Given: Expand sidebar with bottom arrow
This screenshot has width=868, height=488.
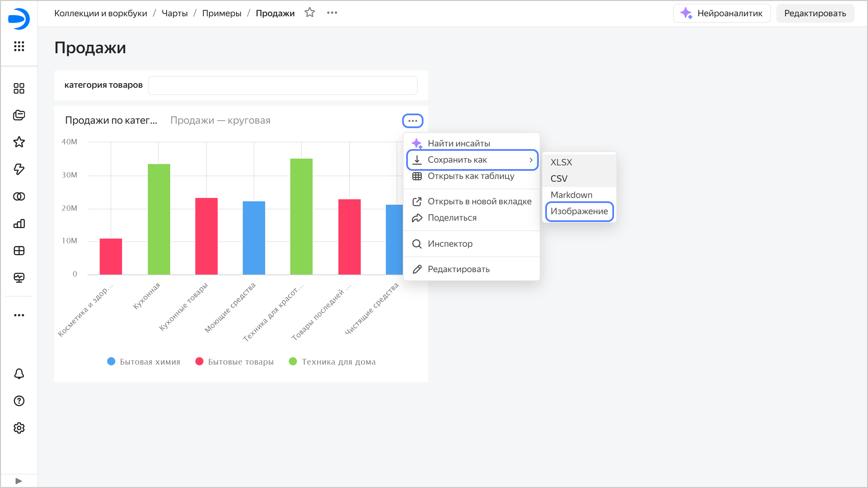Looking at the screenshot, I should click(x=19, y=481).
